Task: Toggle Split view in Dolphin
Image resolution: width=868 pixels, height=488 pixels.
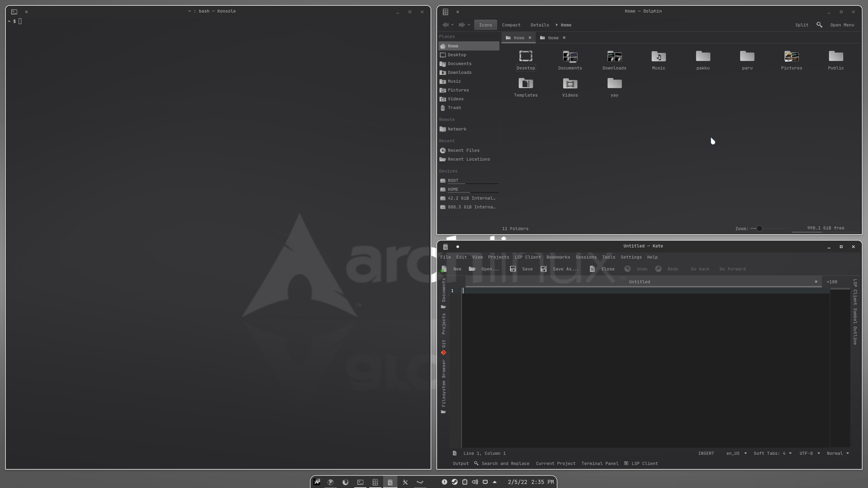Action: [802, 25]
